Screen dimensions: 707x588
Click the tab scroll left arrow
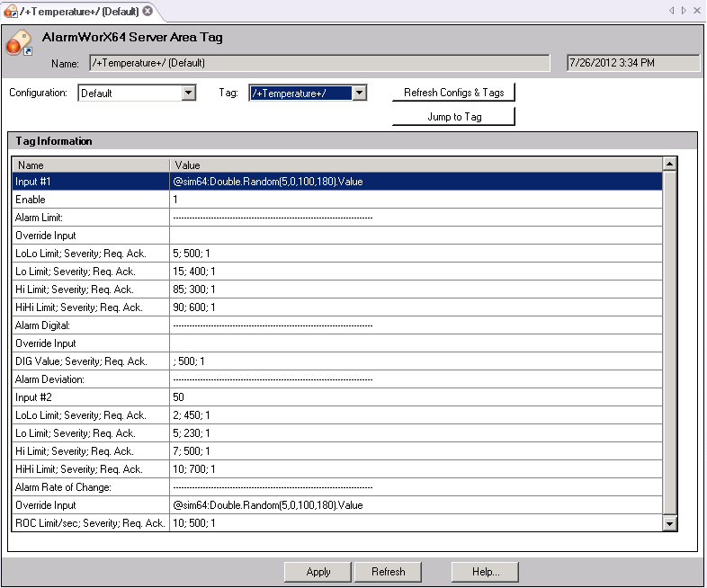point(671,11)
